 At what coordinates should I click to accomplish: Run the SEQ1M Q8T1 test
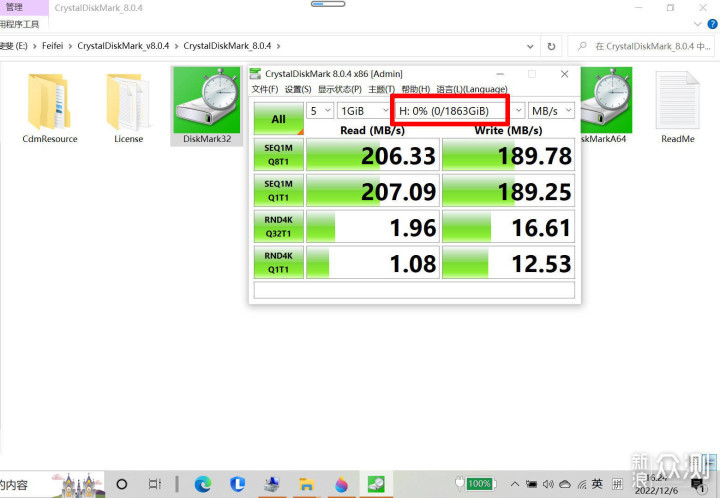tap(278, 155)
